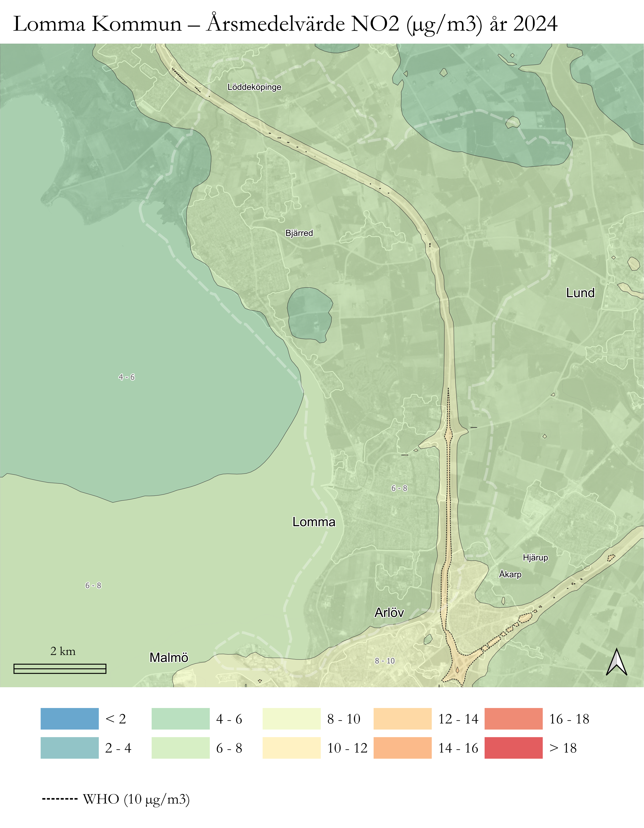This screenshot has height=828, width=644.
Task: Click the '12 - 14' legend color swatch
Action: pyautogui.click(x=402, y=718)
